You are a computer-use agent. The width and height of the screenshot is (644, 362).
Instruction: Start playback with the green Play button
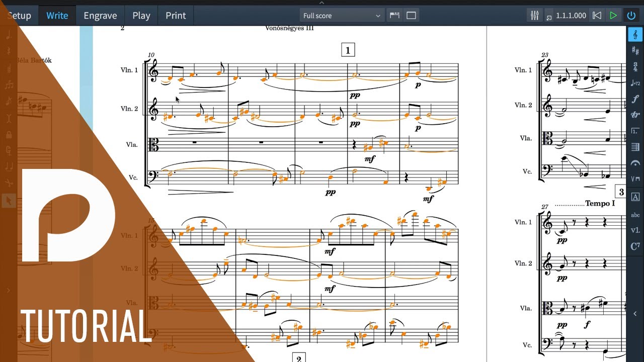[x=613, y=16]
